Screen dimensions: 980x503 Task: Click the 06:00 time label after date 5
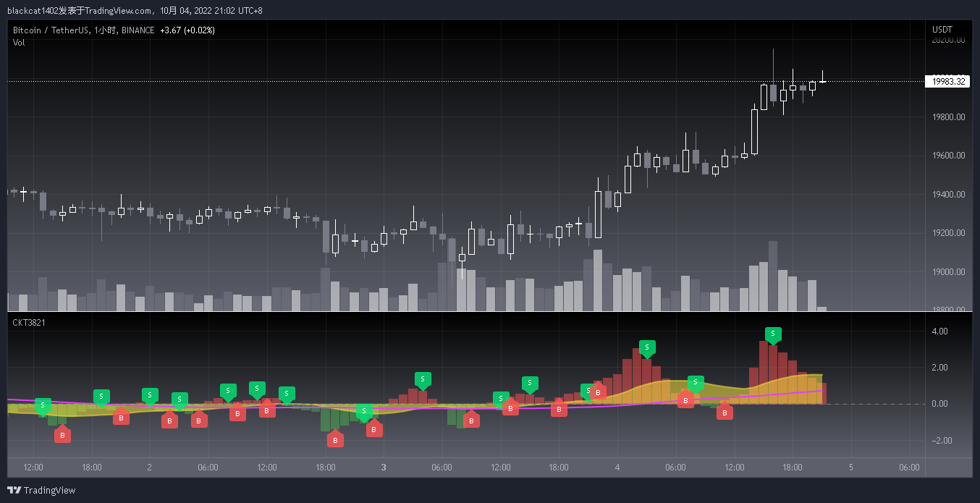[910, 468]
